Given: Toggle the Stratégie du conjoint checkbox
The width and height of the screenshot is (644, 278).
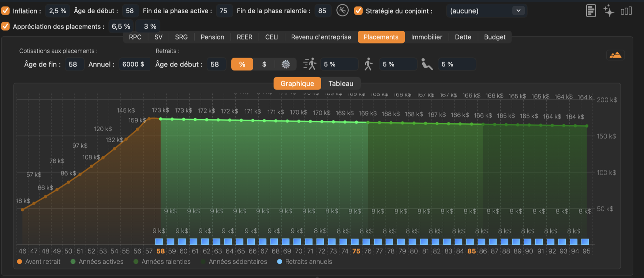Looking at the screenshot, I should (x=358, y=11).
